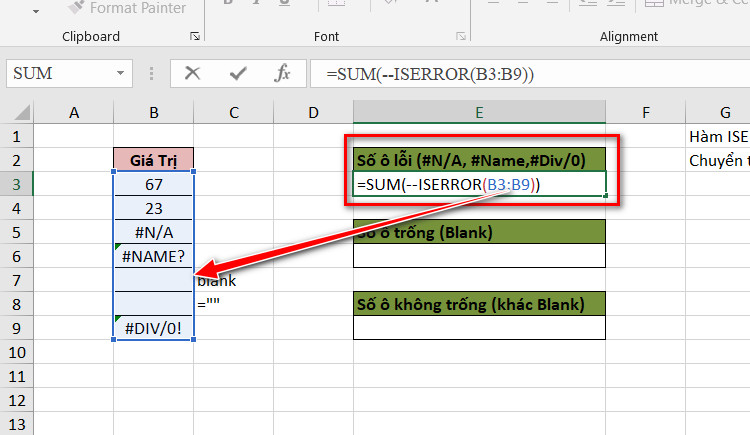Click the formula bar options dots handle
Viewport: 750px width, 435px height.
[151, 73]
